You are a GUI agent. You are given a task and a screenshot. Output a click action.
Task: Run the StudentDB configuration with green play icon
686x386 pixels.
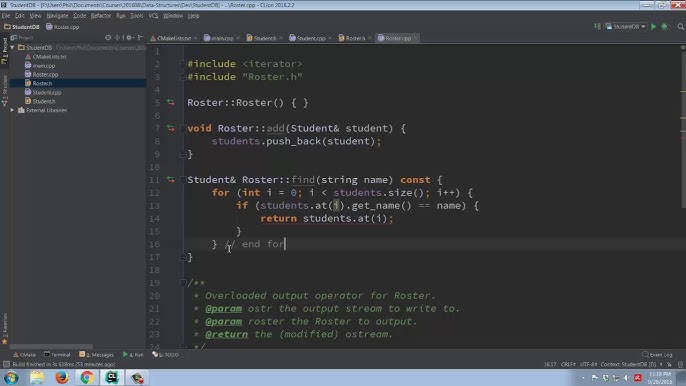653,27
